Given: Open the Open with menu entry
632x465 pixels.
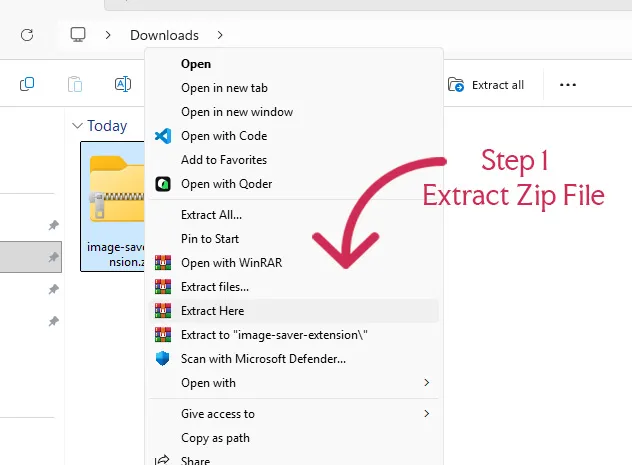Looking at the screenshot, I should coord(294,383).
